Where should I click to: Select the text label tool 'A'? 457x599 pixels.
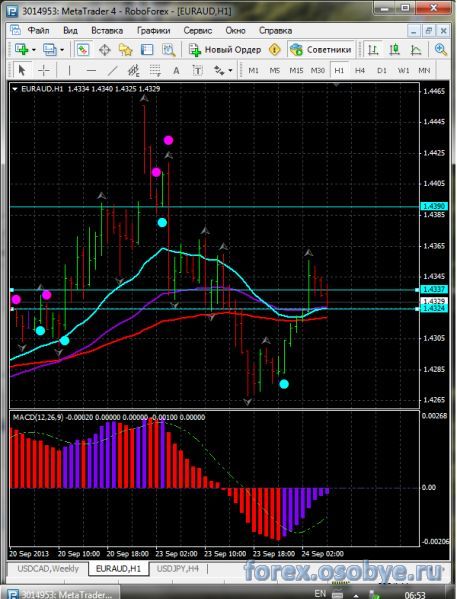tap(176, 70)
